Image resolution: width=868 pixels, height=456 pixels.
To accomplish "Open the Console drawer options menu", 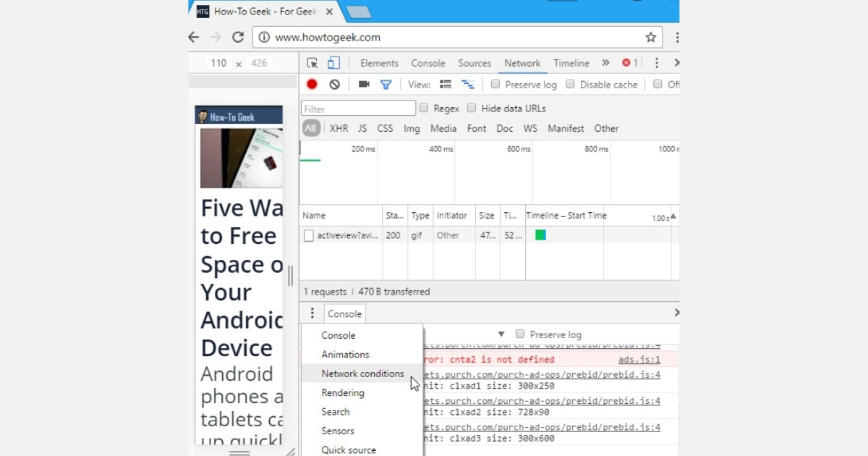I will point(312,313).
